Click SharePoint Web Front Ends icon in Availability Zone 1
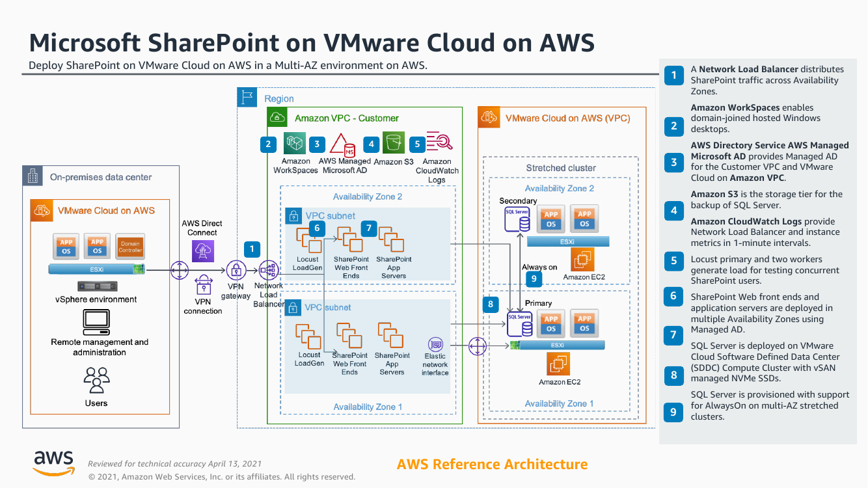The height and width of the screenshot is (488, 868). pos(349,336)
